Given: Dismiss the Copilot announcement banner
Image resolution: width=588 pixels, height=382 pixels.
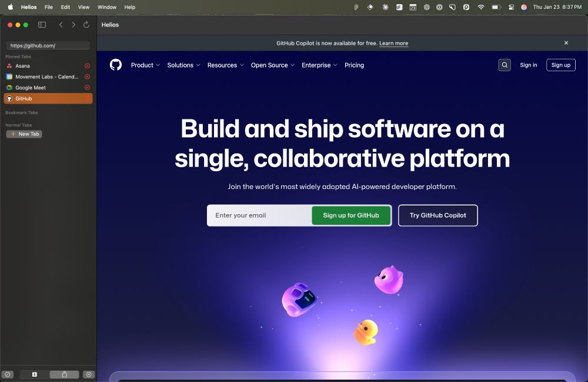Looking at the screenshot, I should coord(566,43).
